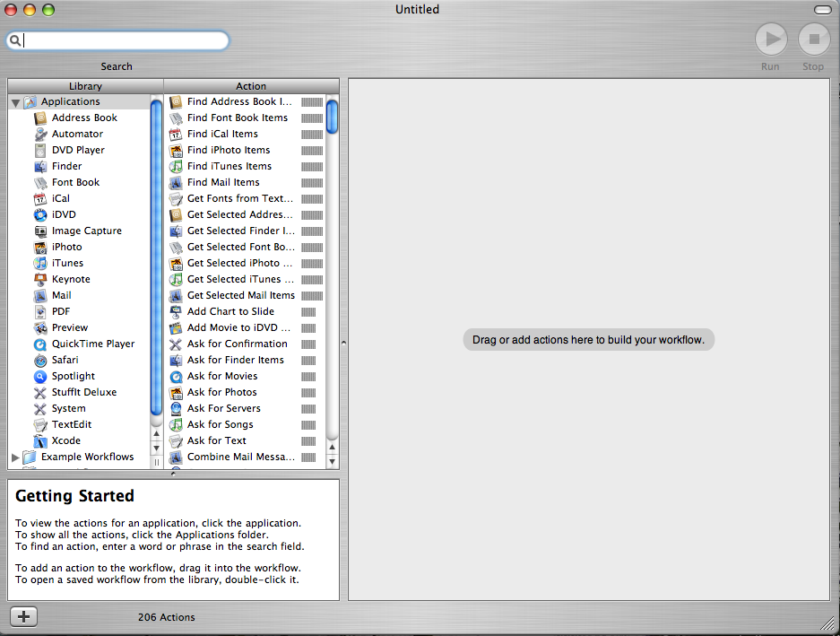Select the Add Movie to iDVD action

click(x=246, y=327)
